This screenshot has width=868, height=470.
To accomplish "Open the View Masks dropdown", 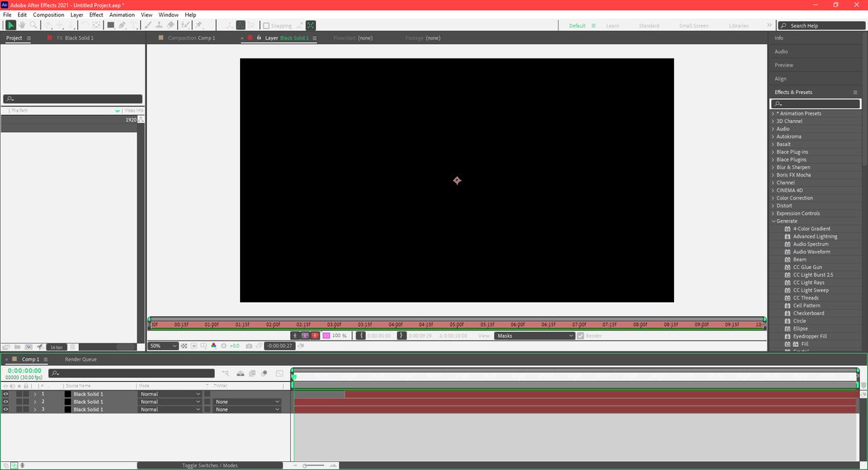I will [x=535, y=336].
